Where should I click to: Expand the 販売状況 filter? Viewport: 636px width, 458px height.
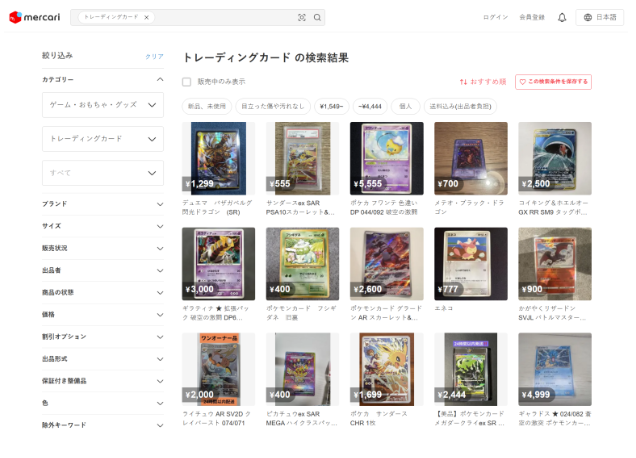pyautogui.click(x=103, y=248)
